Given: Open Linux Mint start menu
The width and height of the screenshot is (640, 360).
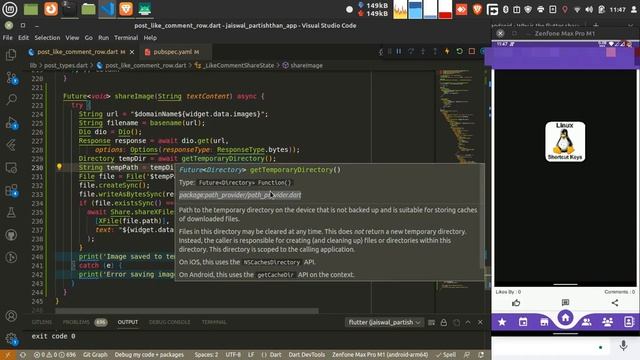Looking at the screenshot, I should tap(9, 9).
